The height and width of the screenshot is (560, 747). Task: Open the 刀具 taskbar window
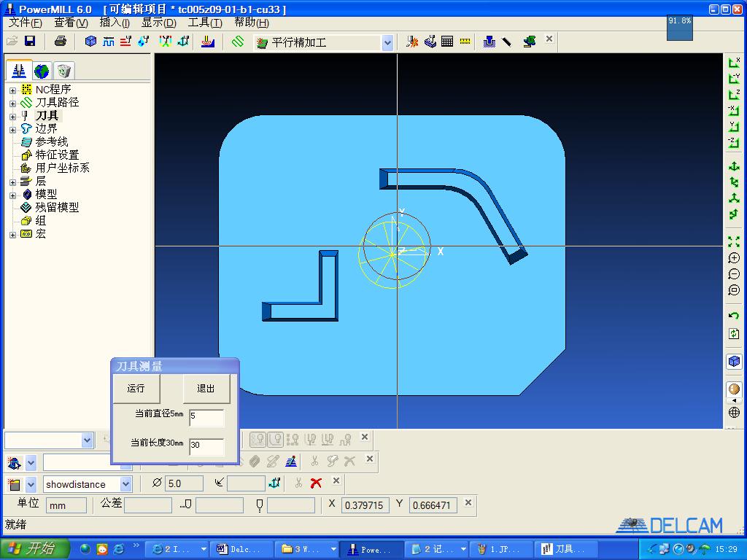566,550
